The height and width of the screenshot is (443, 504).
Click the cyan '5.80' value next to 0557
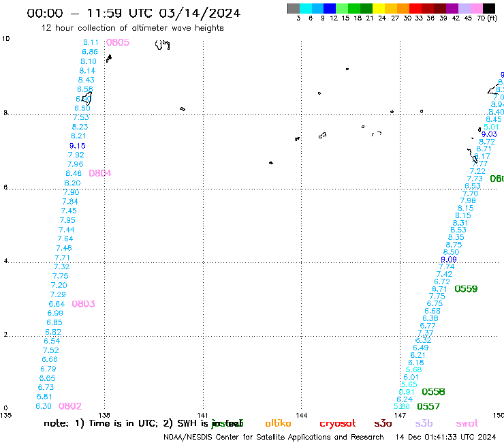402,406
